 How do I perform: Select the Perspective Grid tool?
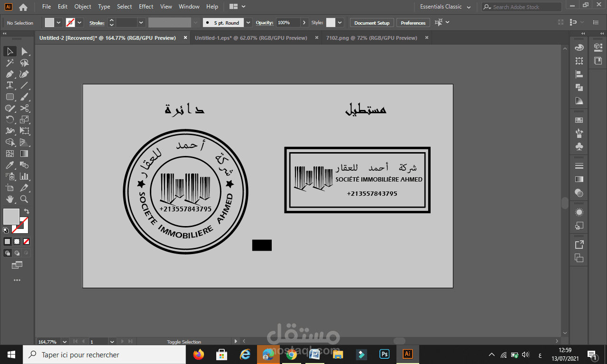25,142
